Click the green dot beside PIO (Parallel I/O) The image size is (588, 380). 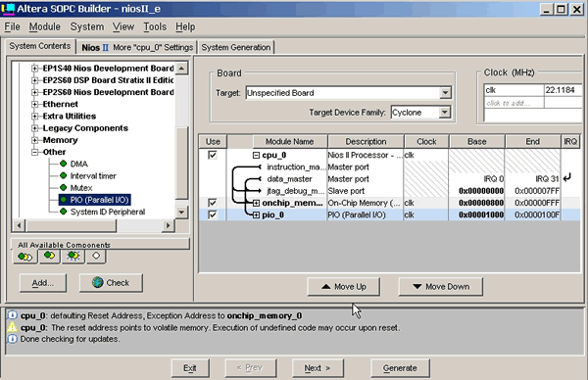(x=63, y=200)
